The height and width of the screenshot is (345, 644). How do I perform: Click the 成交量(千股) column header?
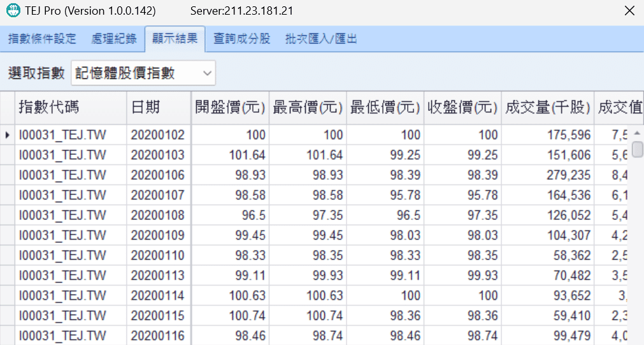pyautogui.click(x=547, y=107)
